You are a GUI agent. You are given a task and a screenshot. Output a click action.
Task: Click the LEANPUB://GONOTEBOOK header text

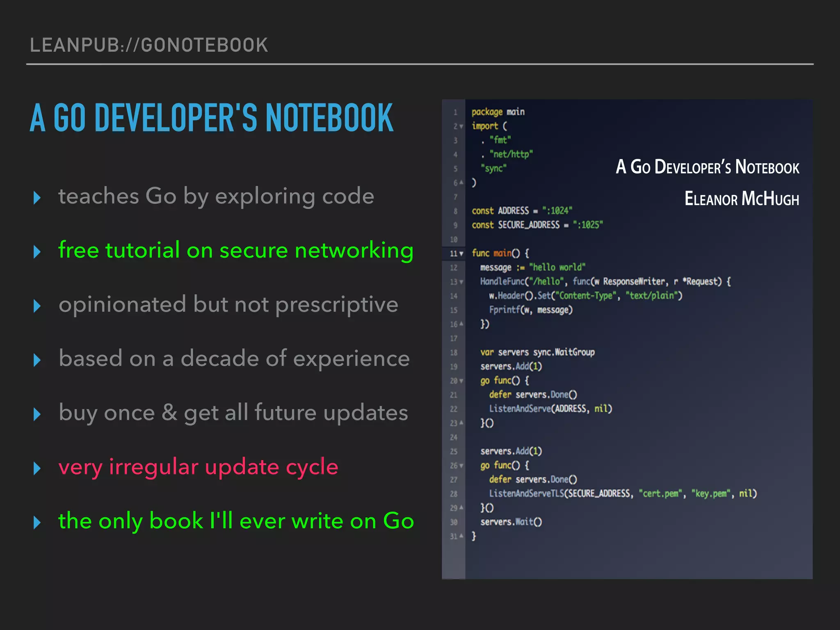point(149,45)
